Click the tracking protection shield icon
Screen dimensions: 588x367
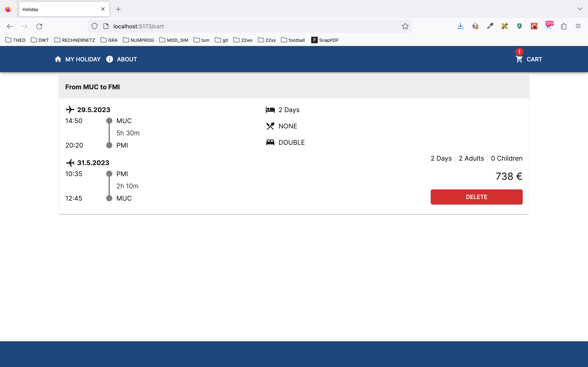tap(95, 26)
